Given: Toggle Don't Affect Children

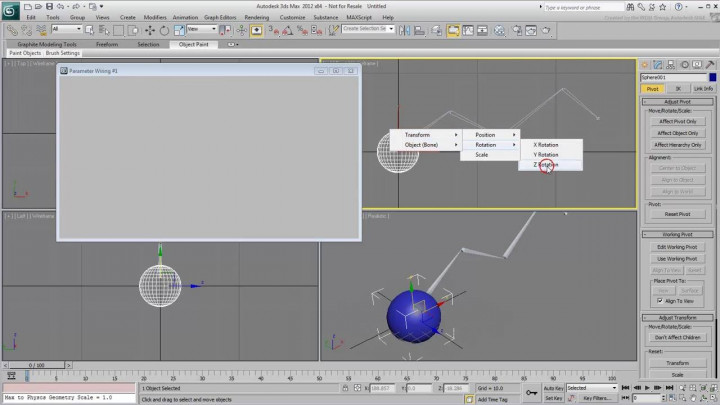Looking at the screenshot, I should 678,338.
